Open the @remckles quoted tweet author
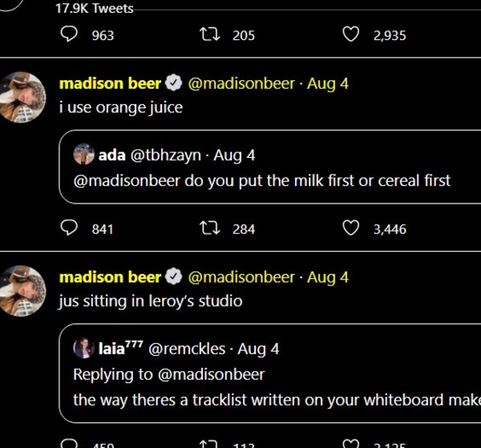The image size is (481, 448). tap(187, 349)
